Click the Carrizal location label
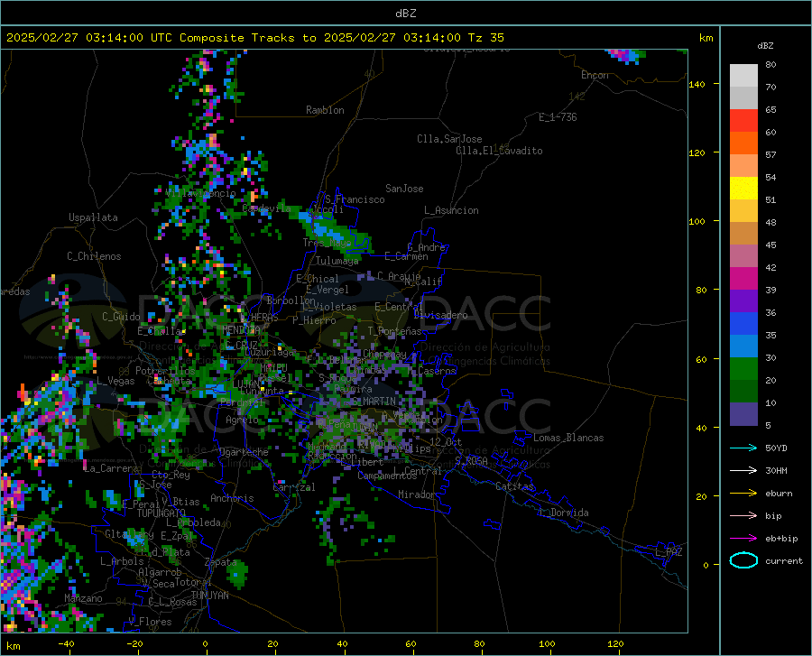Screen dimensions: 812x656 pyautogui.click(x=294, y=487)
